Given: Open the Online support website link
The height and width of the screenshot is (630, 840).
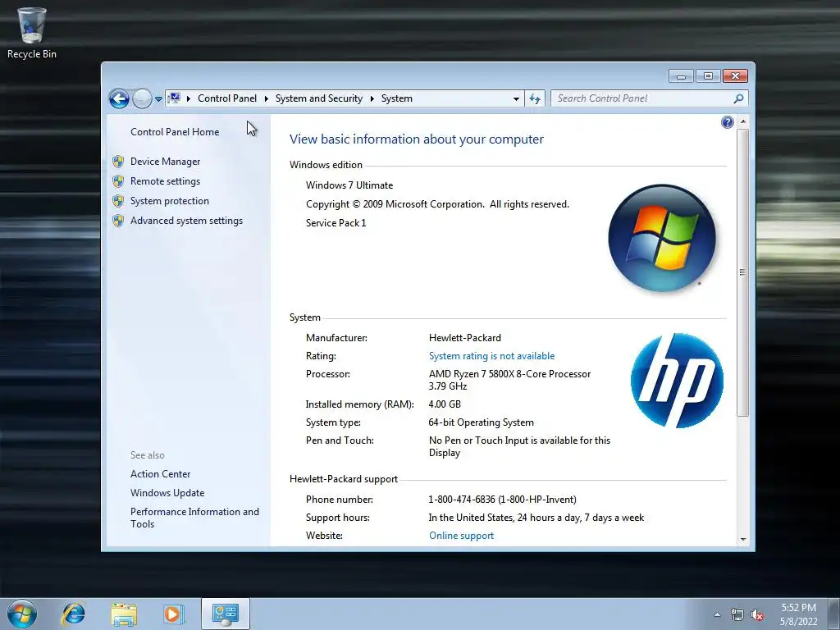Looking at the screenshot, I should (461, 536).
